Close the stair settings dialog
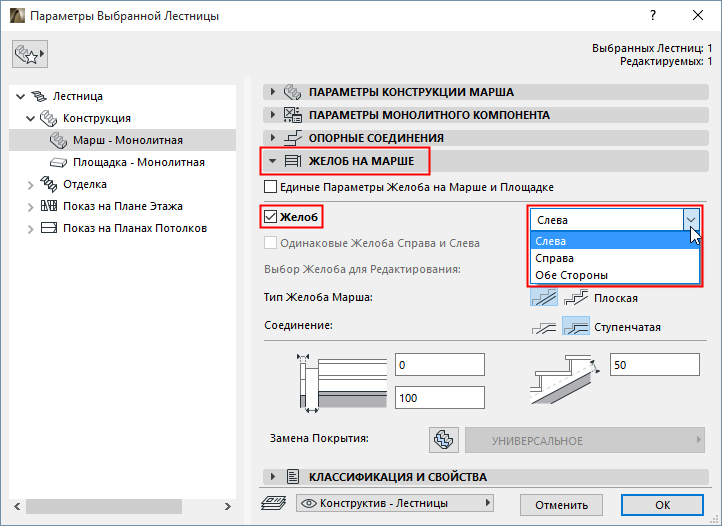This screenshot has height=526, width=722. 698,15
